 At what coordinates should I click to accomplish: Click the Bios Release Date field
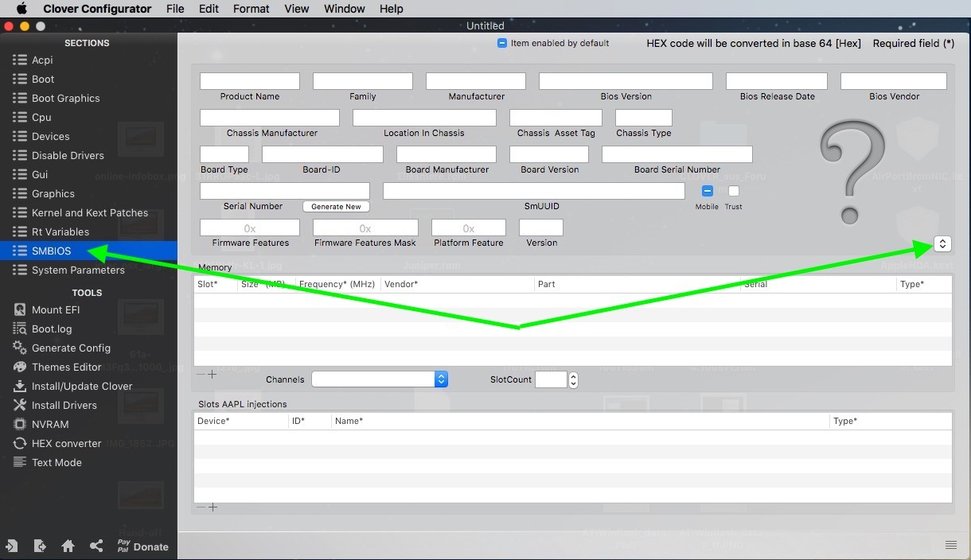777,81
